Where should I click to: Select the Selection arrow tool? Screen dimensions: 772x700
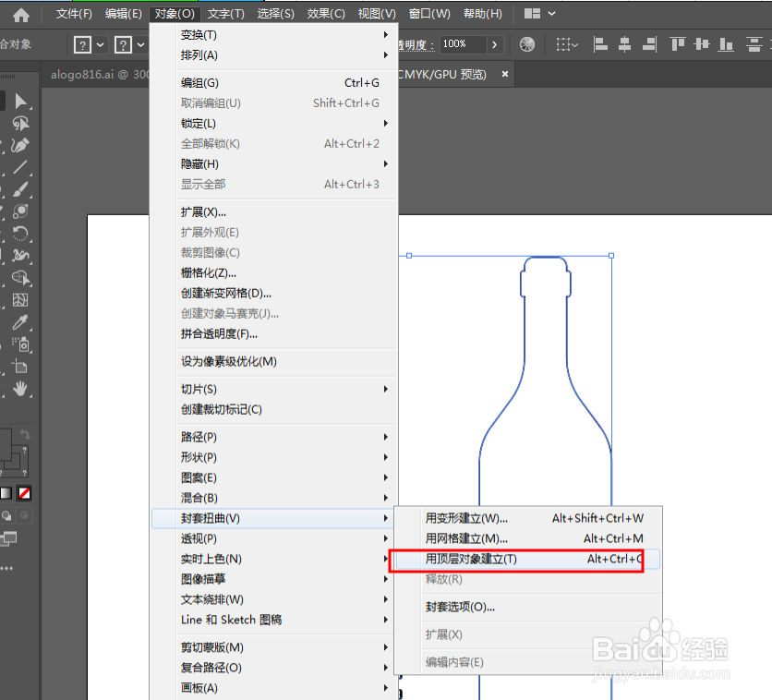20,102
